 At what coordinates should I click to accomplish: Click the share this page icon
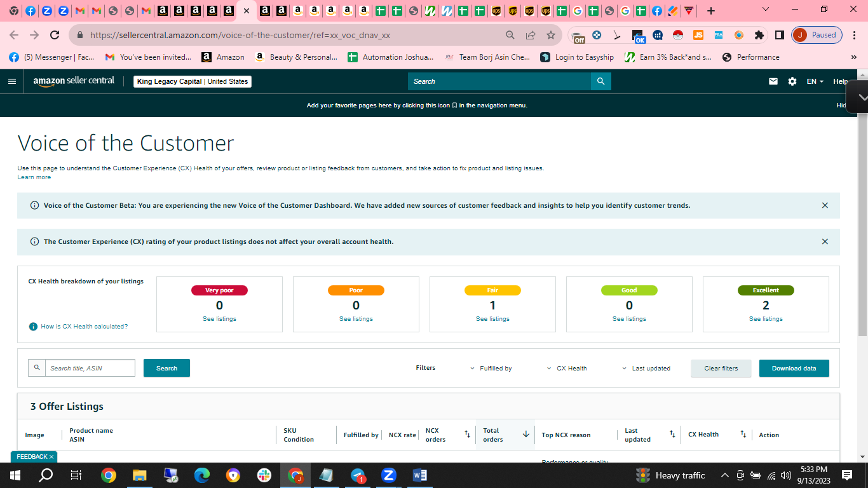(531, 35)
